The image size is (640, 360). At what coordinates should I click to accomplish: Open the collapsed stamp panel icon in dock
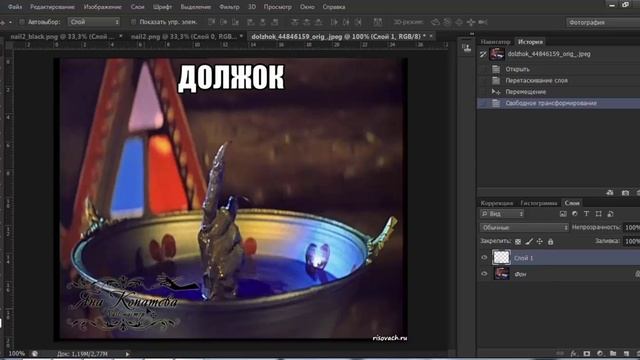click(467, 48)
